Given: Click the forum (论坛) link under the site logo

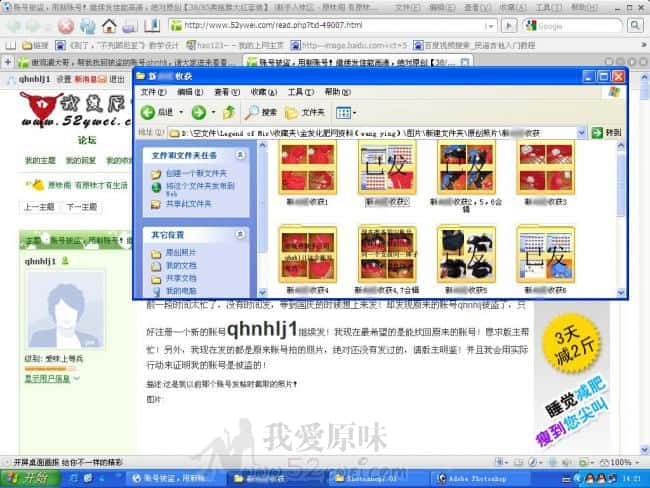Looking at the screenshot, I should click(x=87, y=140).
